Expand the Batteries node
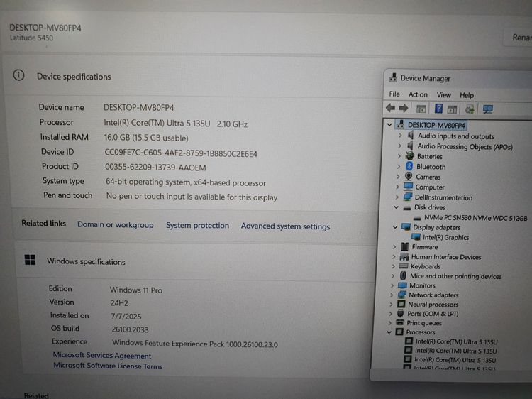Viewport: 532px width, 399px height. click(x=399, y=156)
